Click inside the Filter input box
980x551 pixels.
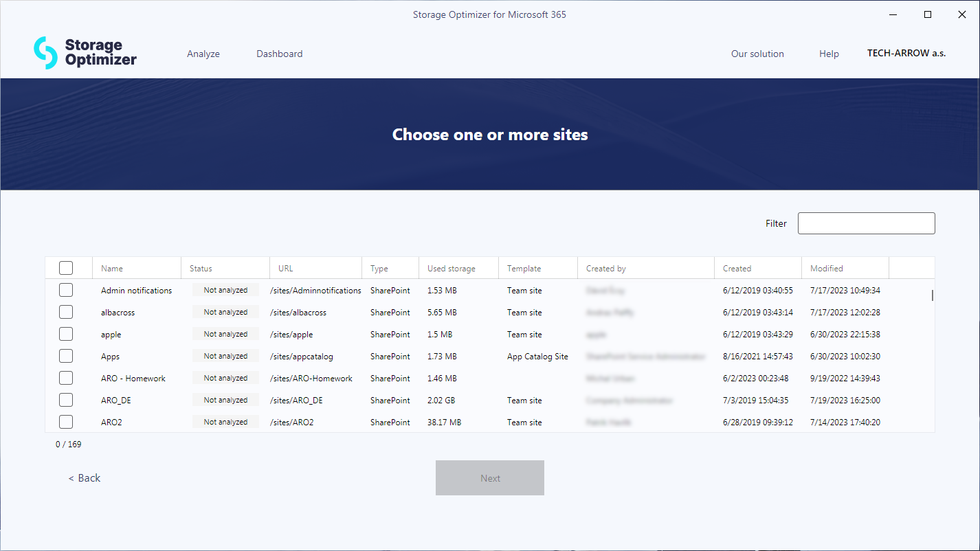click(x=866, y=223)
